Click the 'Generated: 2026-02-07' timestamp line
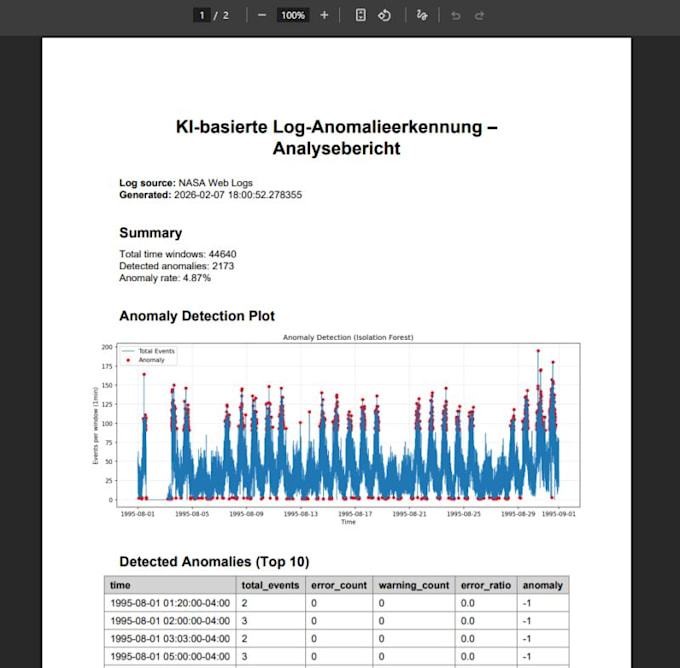This screenshot has width=680, height=668. (x=210, y=195)
